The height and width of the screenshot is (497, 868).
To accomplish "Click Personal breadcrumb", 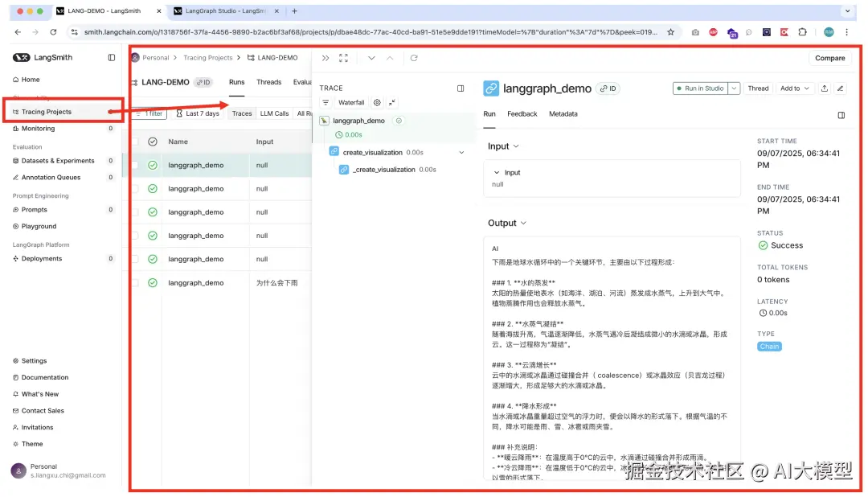I will (x=155, y=58).
